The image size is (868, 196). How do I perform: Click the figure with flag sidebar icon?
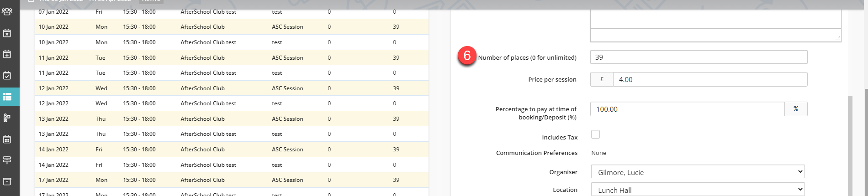coord(7,118)
